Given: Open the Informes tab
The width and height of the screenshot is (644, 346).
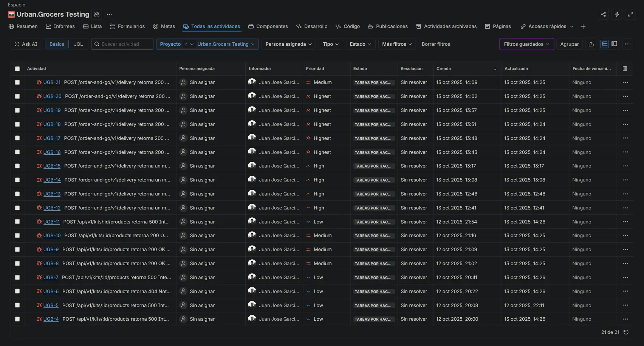Looking at the screenshot, I should coord(60,26).
